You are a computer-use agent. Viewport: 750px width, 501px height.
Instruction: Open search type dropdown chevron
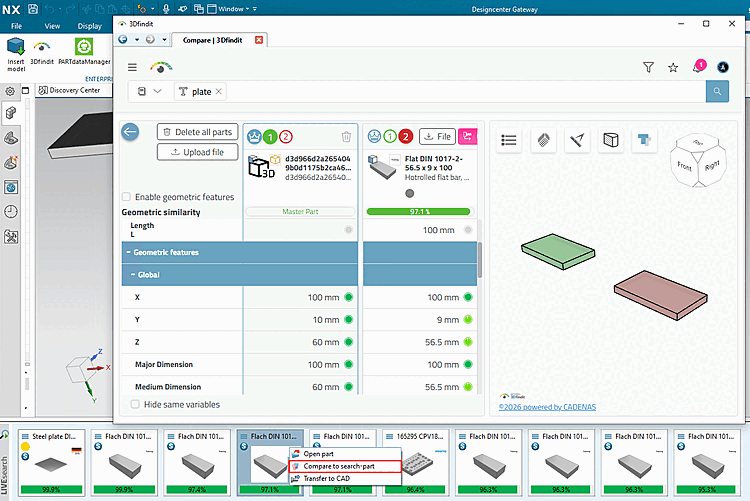157,91
